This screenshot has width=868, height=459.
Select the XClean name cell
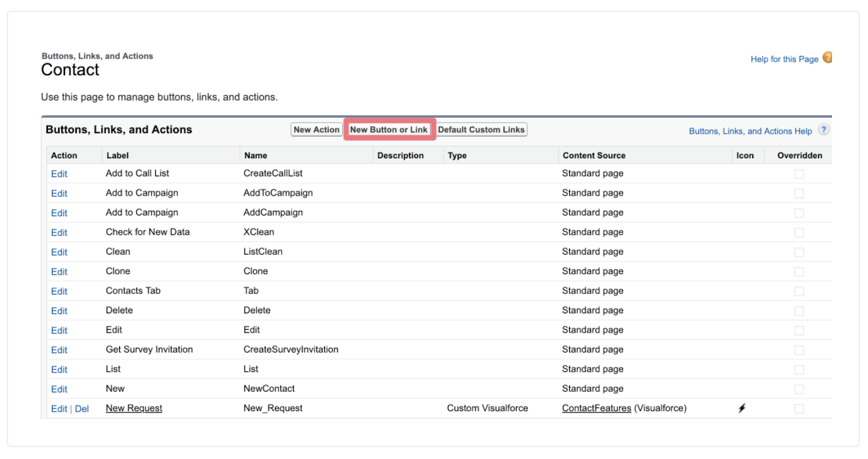[259, 232]
